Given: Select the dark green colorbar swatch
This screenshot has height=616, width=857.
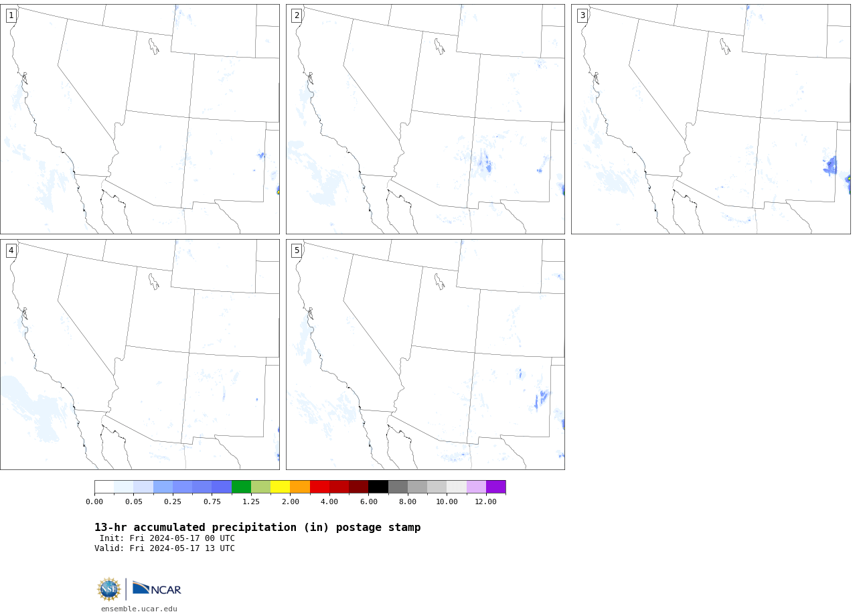Looking at the screenshot, I should pyautogui.click(x=242, y=487).
